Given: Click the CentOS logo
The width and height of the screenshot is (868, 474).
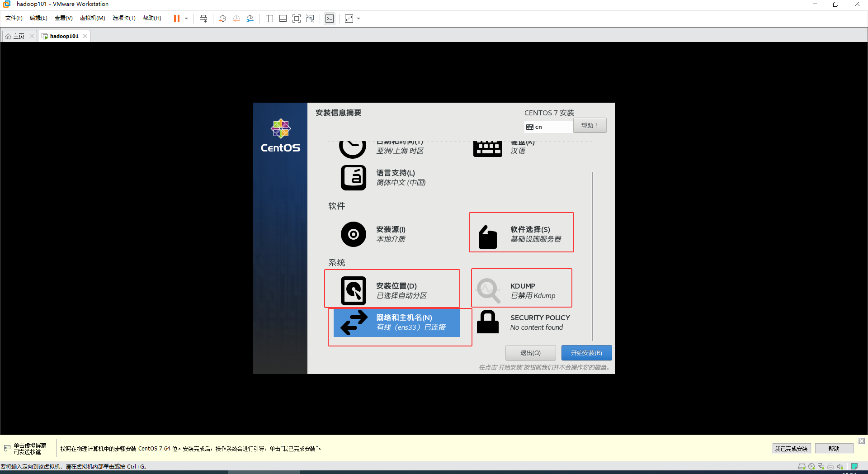Looking at the screenshot, I should [280, 136].
